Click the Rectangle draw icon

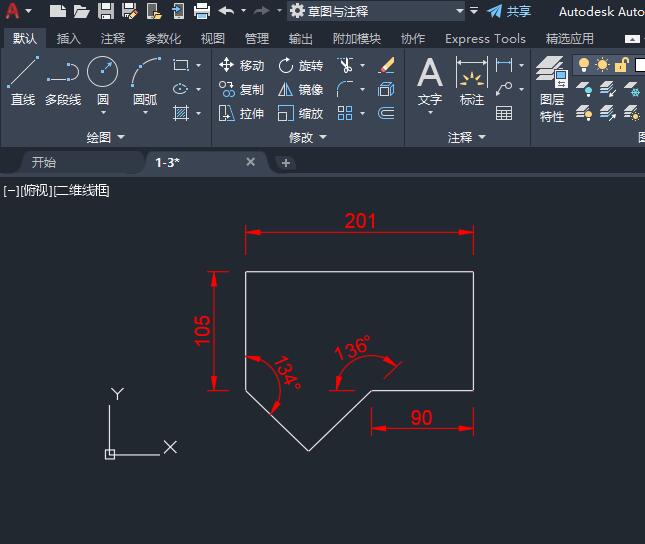point(181,65)
